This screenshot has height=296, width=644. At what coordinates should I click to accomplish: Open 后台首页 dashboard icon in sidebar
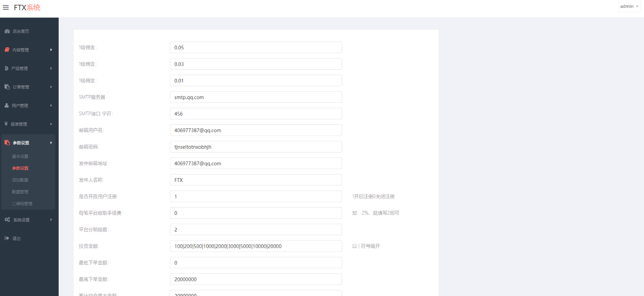coord(7,31)
